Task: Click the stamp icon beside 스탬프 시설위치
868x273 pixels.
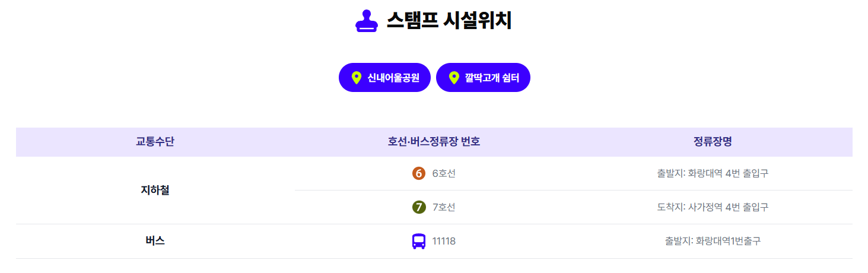Action: (367, 21)
